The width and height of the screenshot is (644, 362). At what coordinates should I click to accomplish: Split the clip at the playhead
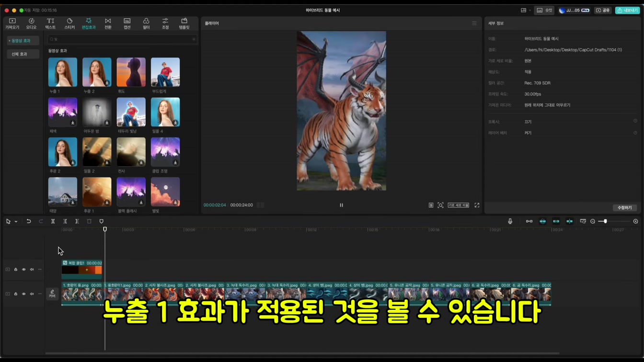[x=53, y=221]
